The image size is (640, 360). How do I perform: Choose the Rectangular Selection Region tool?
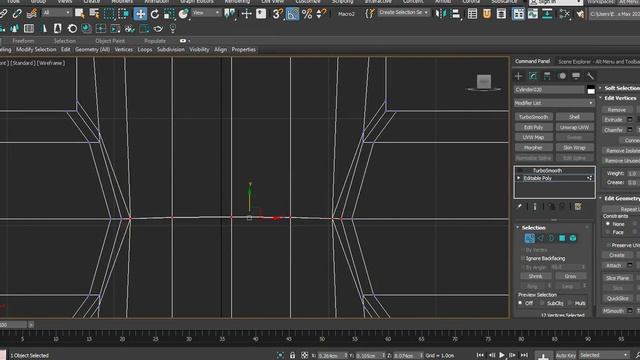(109, 14)
